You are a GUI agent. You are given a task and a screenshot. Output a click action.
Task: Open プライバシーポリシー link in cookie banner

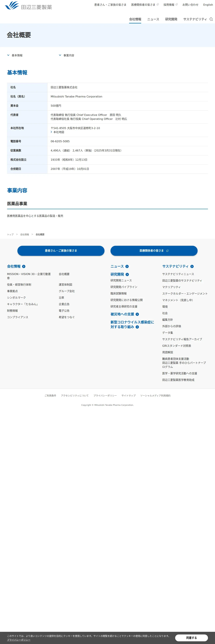(19, 640)
